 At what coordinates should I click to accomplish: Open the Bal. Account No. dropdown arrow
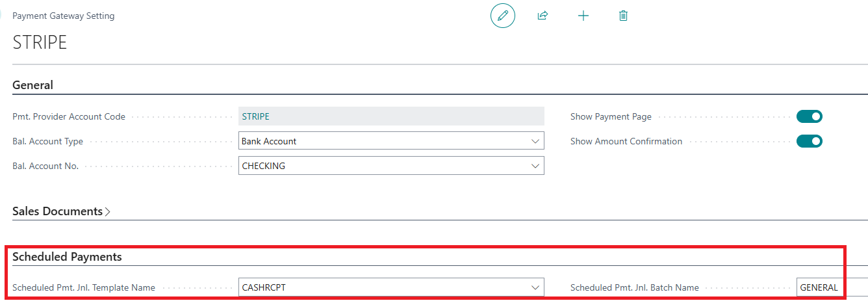click(x=535, y=166)
